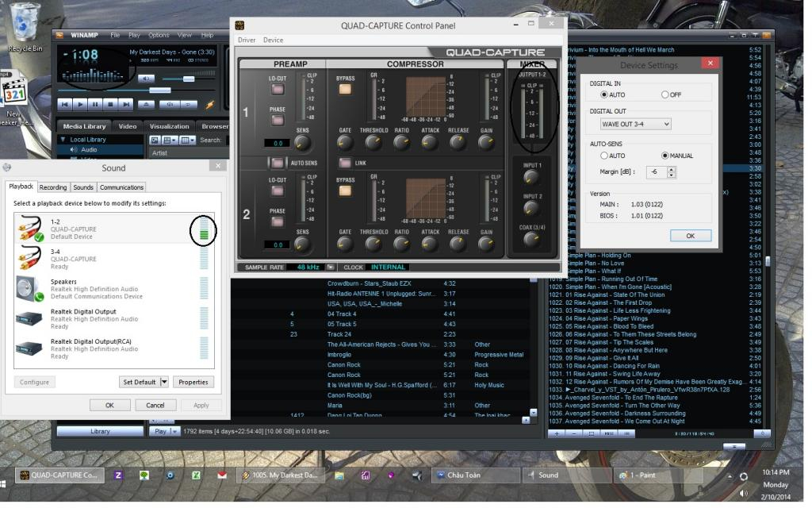Screen dimensions: 812x508
Task: Open DIGITAL OUT WAVE OUT dropdown
Action: 635,124
